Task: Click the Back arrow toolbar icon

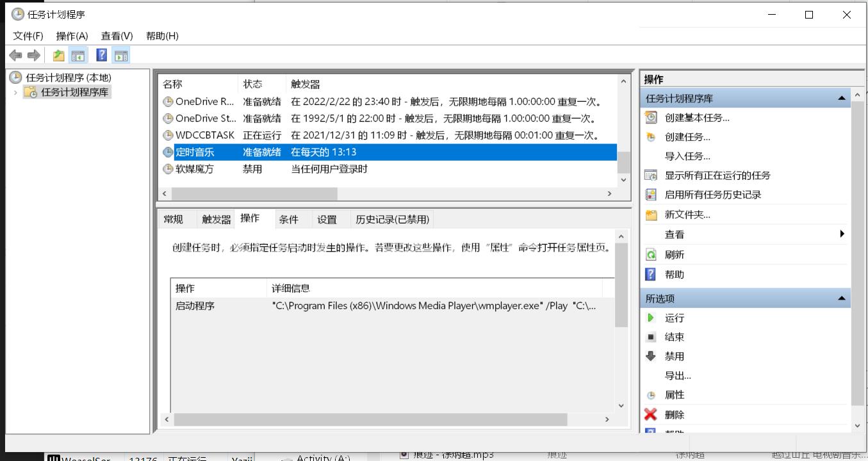Action: [x=15, y=56]
